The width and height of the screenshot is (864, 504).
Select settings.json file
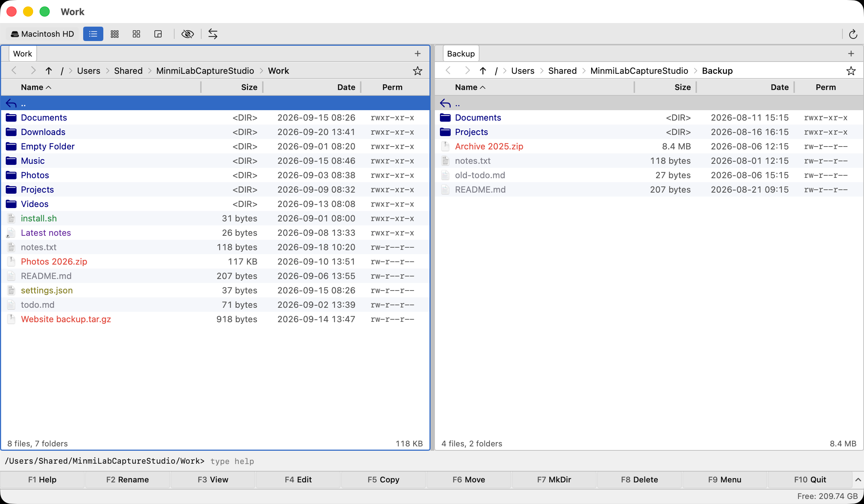coord(215,291)
